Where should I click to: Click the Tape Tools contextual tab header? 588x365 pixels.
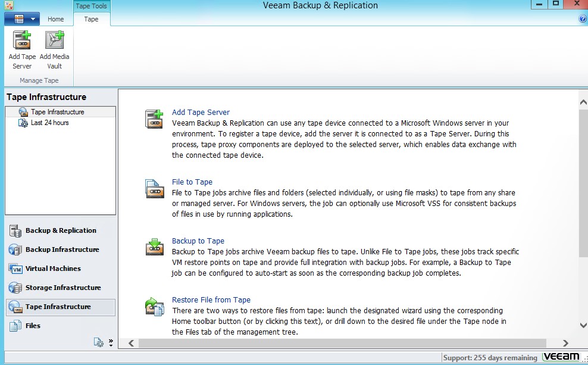pos(91,6)
